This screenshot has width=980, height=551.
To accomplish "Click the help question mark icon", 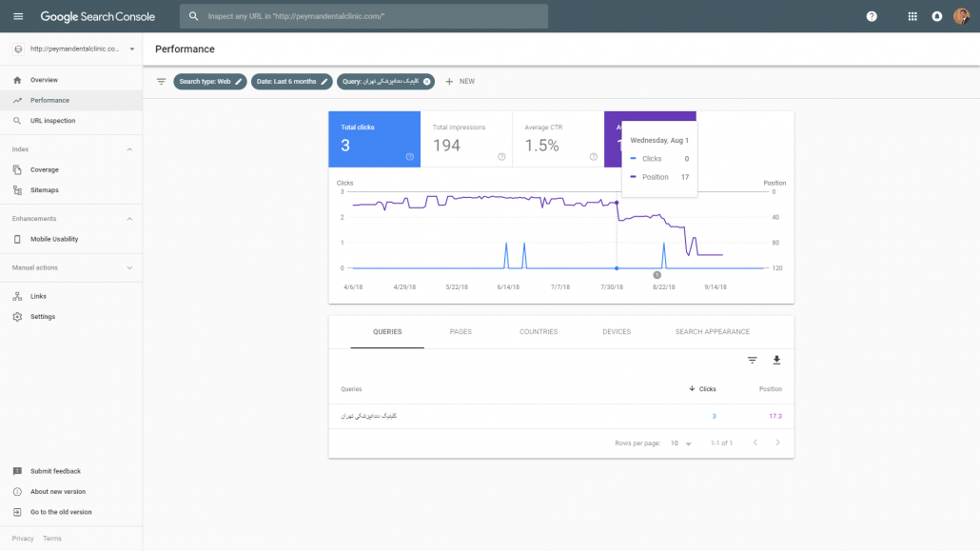I will coord(872,16).
